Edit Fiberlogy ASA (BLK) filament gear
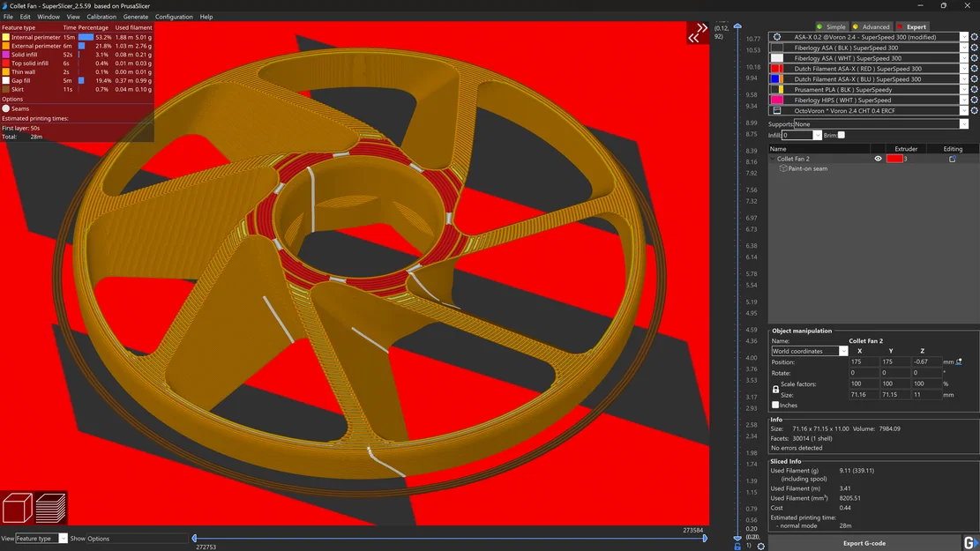Image resolution: width=980 pixels, height=551 pixels. (974, 48)
